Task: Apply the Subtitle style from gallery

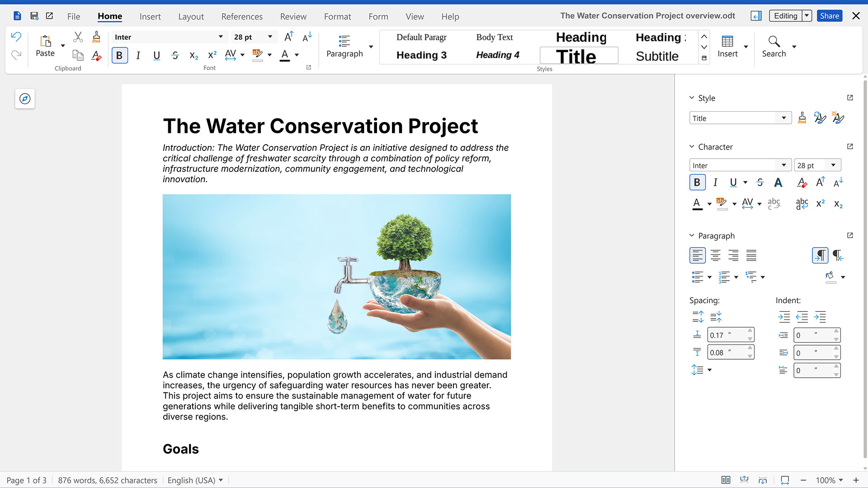Action: click(x=657, y=56)
